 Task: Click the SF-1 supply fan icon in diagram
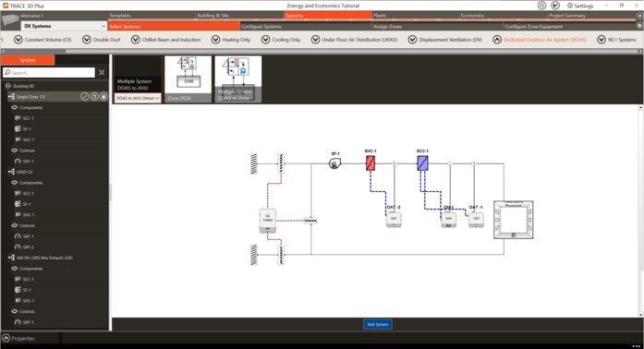[334, 163]
